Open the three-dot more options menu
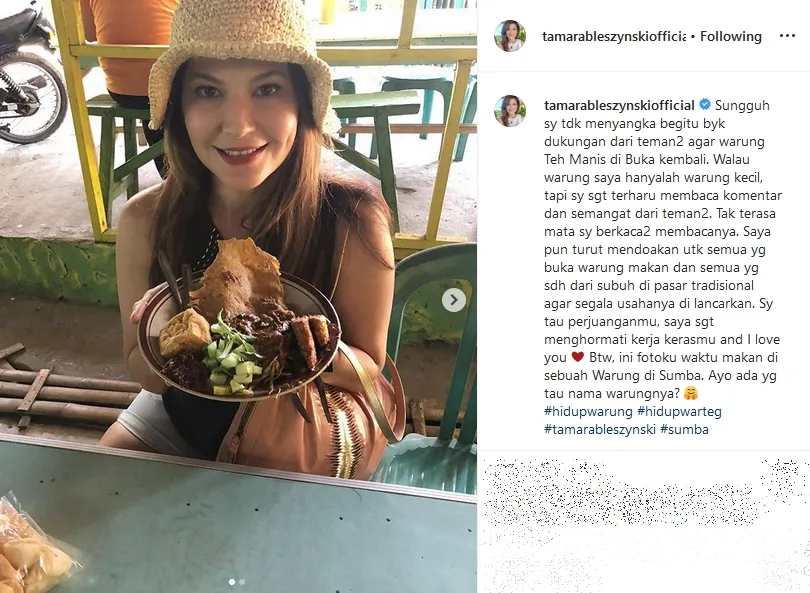Screen dimensions: 810x593 pyautogui.click(x=787, y=36)
